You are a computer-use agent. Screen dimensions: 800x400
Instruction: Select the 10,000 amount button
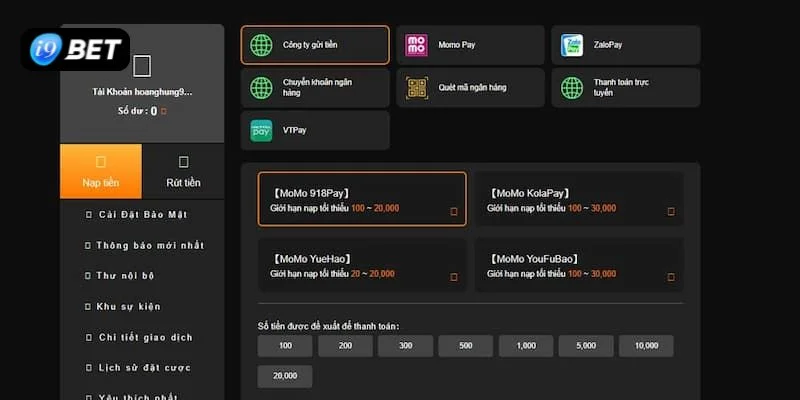click(x=646, y=346)
